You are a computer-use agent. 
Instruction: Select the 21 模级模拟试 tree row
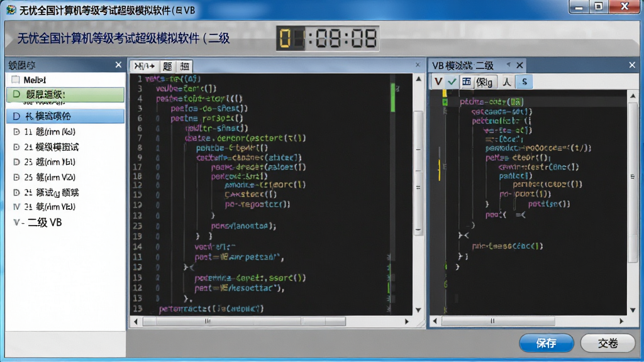tap(65, 147)
